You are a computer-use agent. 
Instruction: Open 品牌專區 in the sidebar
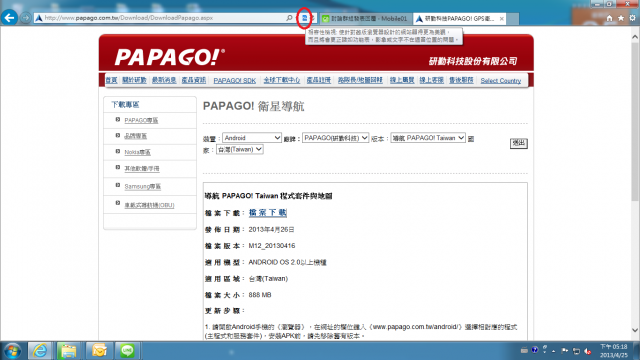pyautogui.click(x=136, y=136)
